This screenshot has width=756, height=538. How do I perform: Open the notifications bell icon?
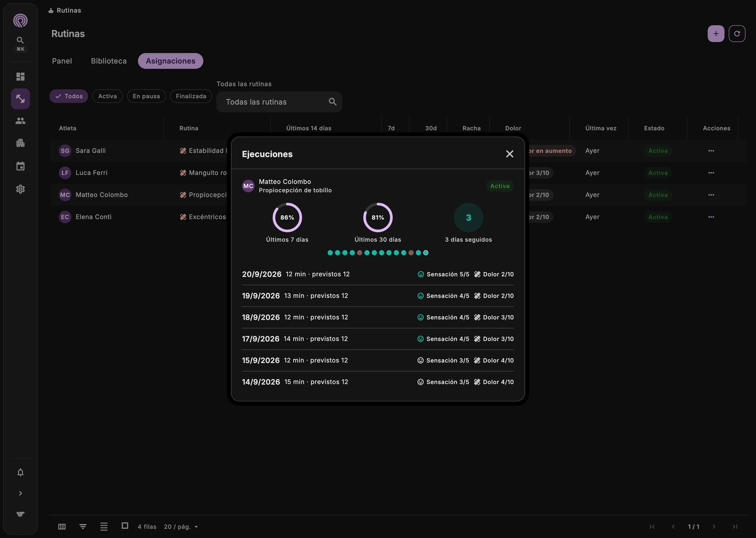click(20, 473)
